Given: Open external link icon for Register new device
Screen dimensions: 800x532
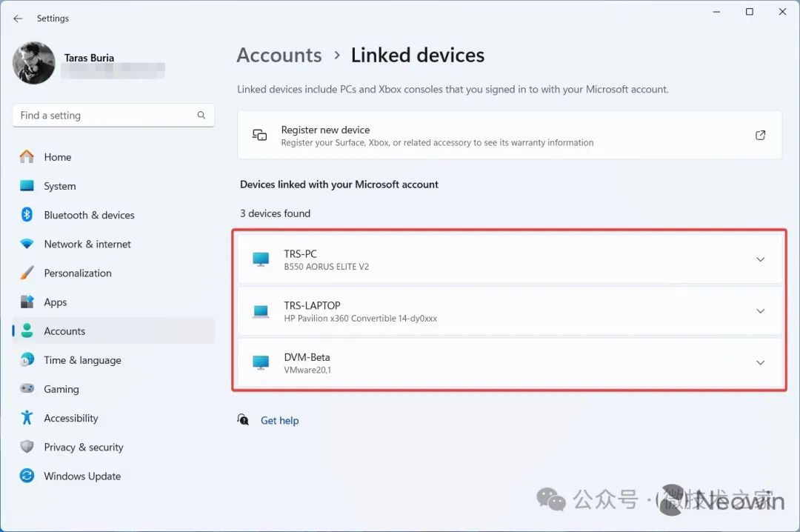Looking at the screenshot, I should pyautogui.click(x=760, y=136).
